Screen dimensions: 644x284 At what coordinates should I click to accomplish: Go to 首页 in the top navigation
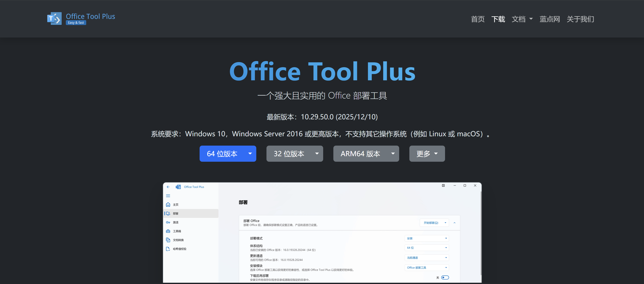tap(478, 19)
